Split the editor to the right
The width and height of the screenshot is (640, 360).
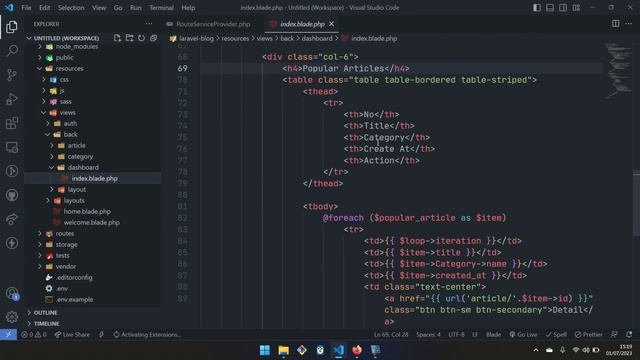pos(616,24)
